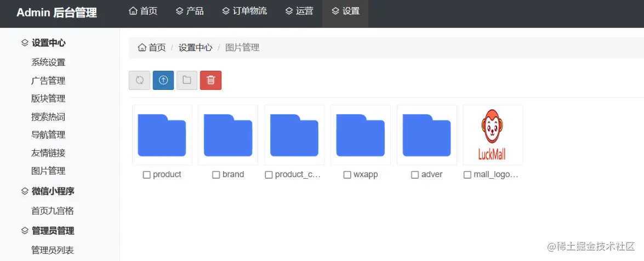644x261 pixels.
Task: Open 图片管理 in the sidebar
Action: [x=48, y=171]
